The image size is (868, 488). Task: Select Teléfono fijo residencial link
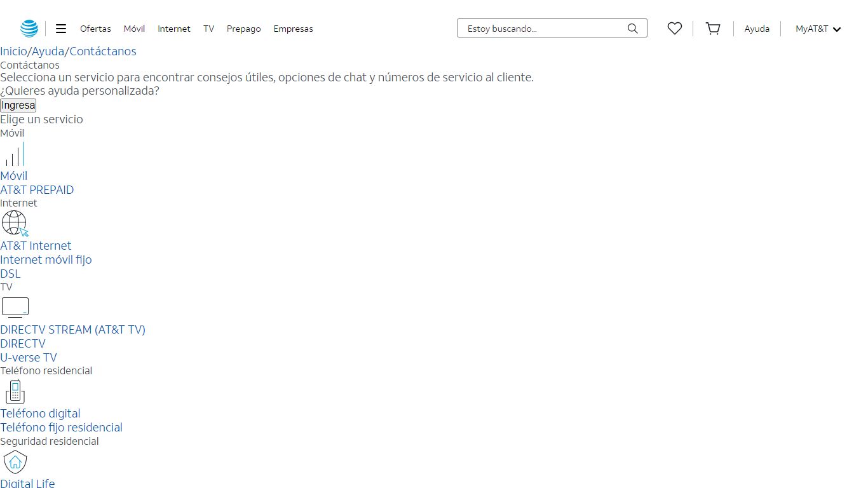[61, 428]
